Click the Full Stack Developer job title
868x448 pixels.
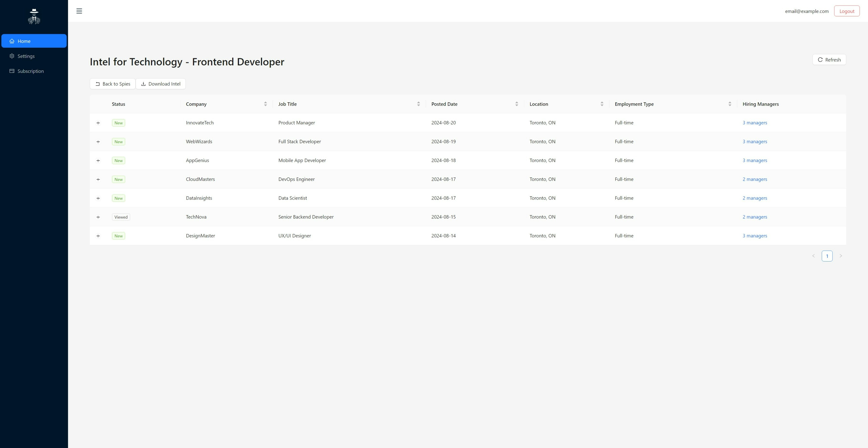point(300,141)
